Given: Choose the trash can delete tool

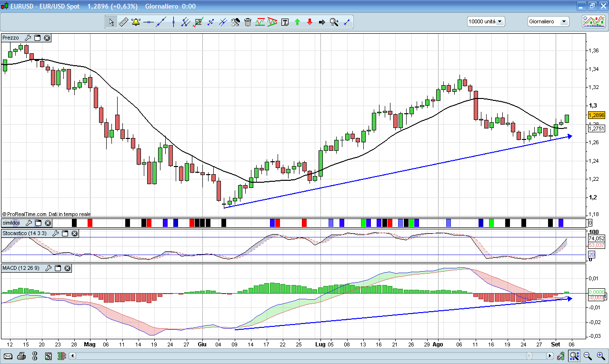Looking at the screenshot, I should point(248,22).
